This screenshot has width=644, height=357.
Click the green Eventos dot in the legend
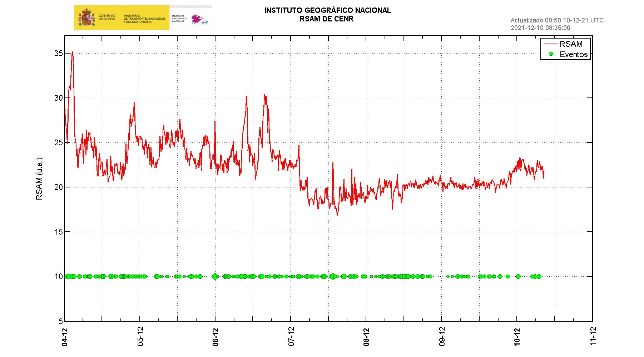(x=551, y=54)
